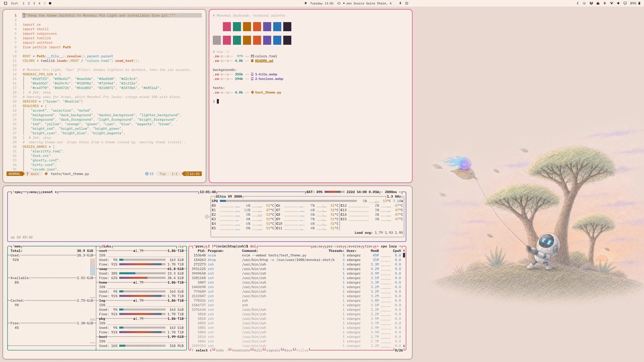Open the Wi-Fi network icon
Screen dimensions: 644x362
[x=612, y=3]
